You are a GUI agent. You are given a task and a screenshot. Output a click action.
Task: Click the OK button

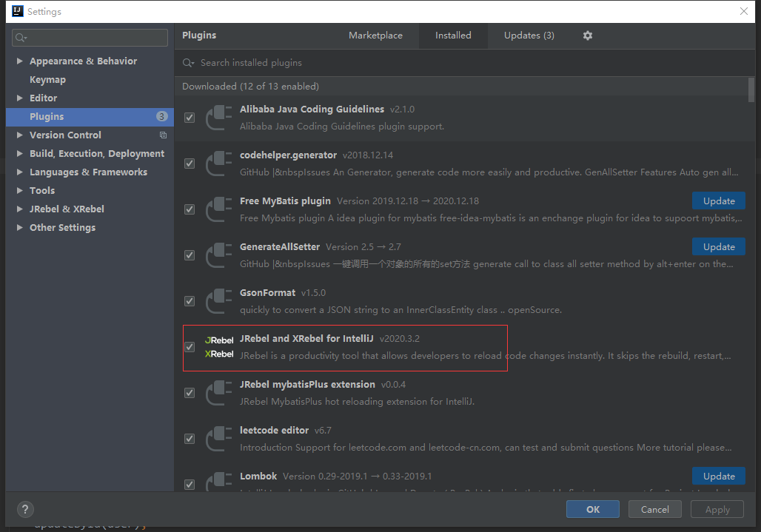(x=593, y=509)
